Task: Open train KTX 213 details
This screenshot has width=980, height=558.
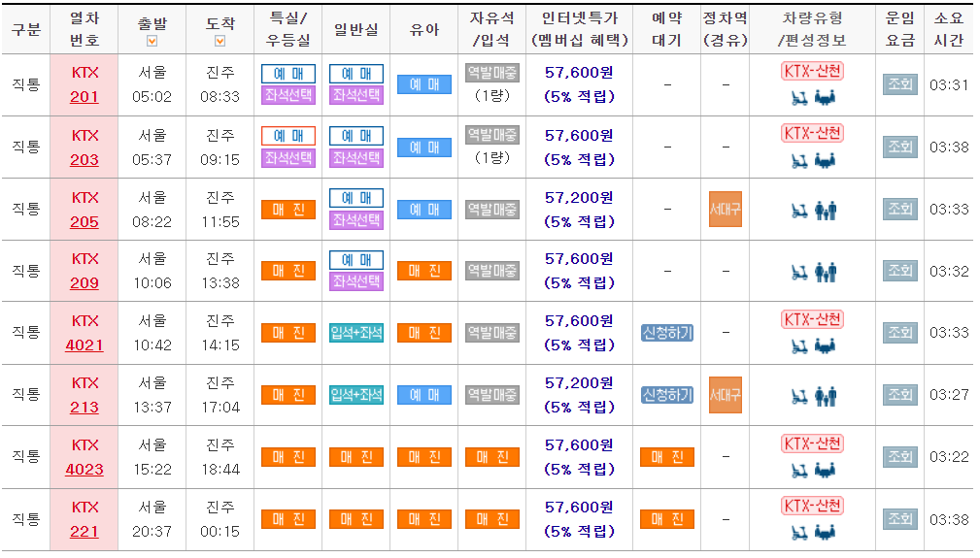Action: coord(84,407)
